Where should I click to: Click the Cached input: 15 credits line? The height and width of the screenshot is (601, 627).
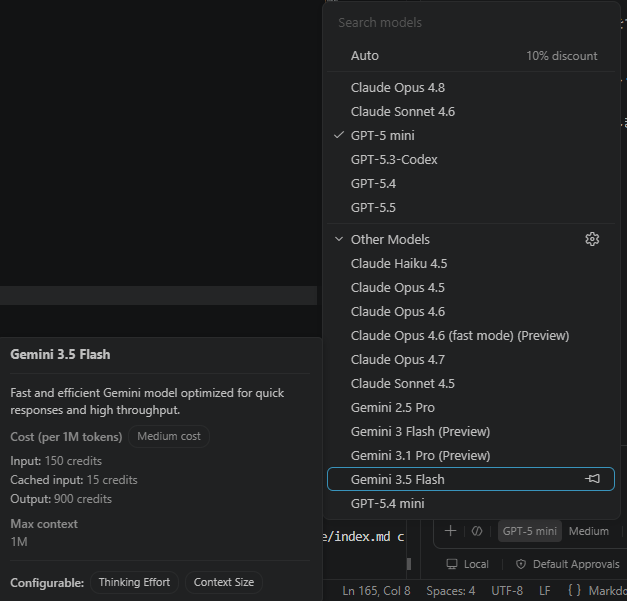click(x=74, y=480)
